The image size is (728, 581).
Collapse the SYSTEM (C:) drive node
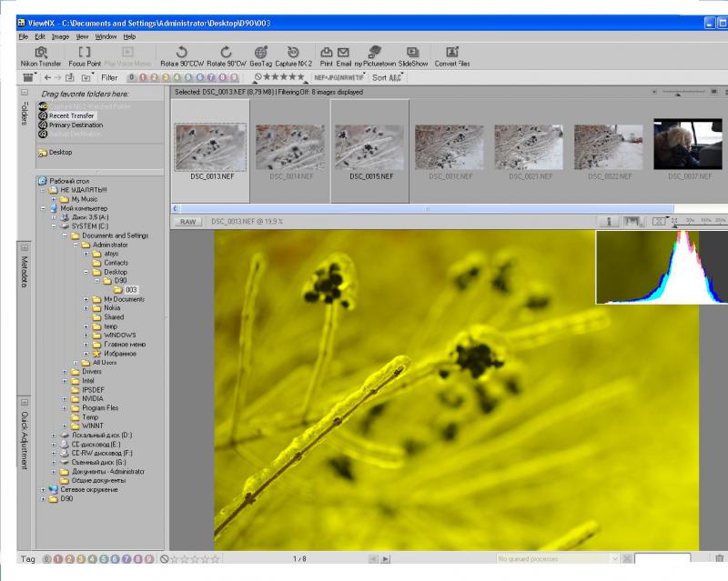54,226
